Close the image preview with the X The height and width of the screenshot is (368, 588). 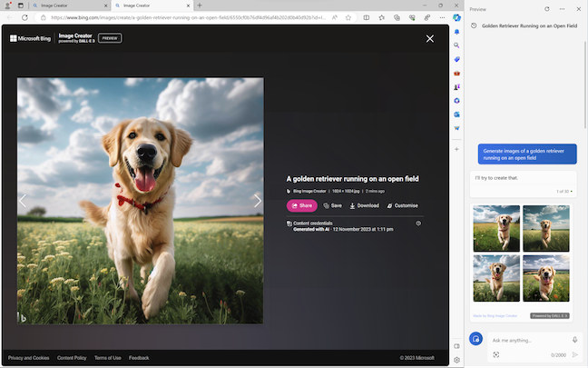[x=430, y=38]
